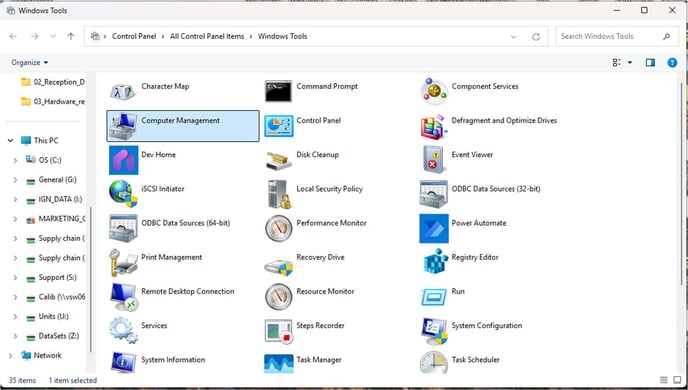The image size is (688, 390).
Task: Go to All Control Panel Items breadcrumb
Action: 207,36
